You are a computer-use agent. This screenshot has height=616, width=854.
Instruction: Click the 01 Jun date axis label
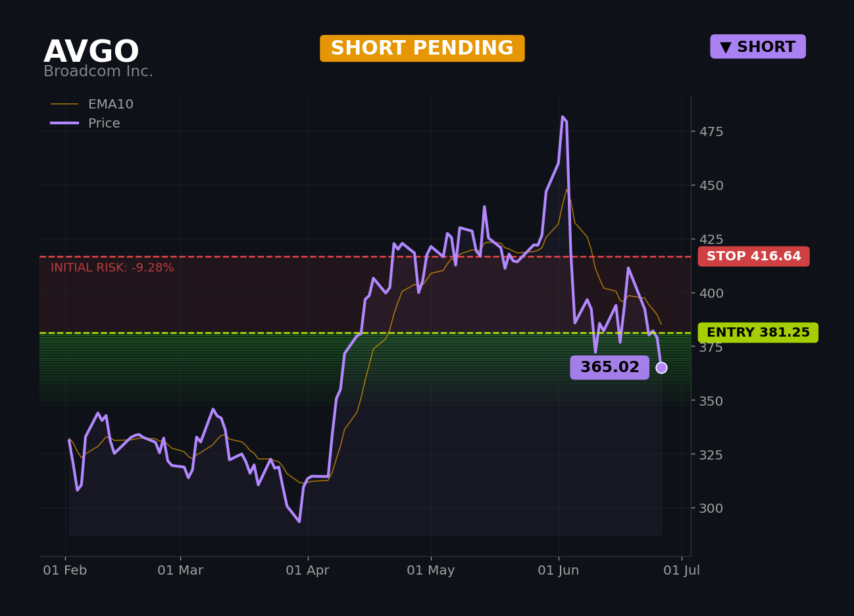pyautogui.click(x=559, y=571)
